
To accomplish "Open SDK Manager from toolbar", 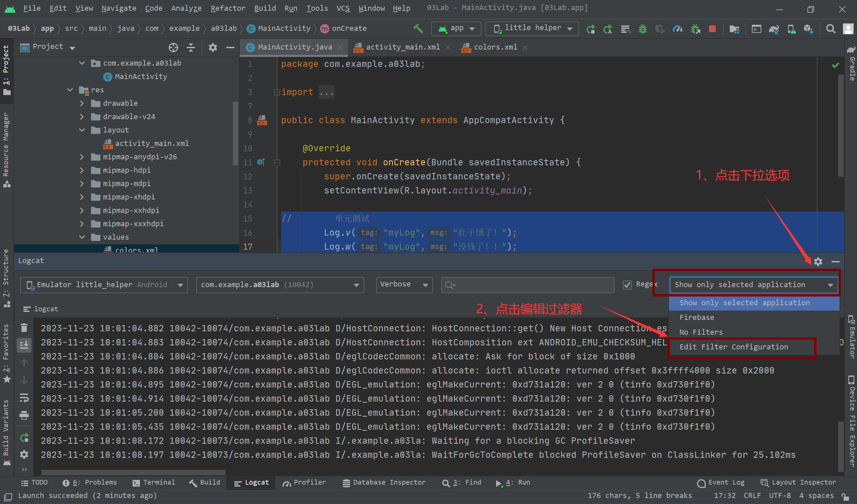I will pyautogui.click(x=809, y=29).
